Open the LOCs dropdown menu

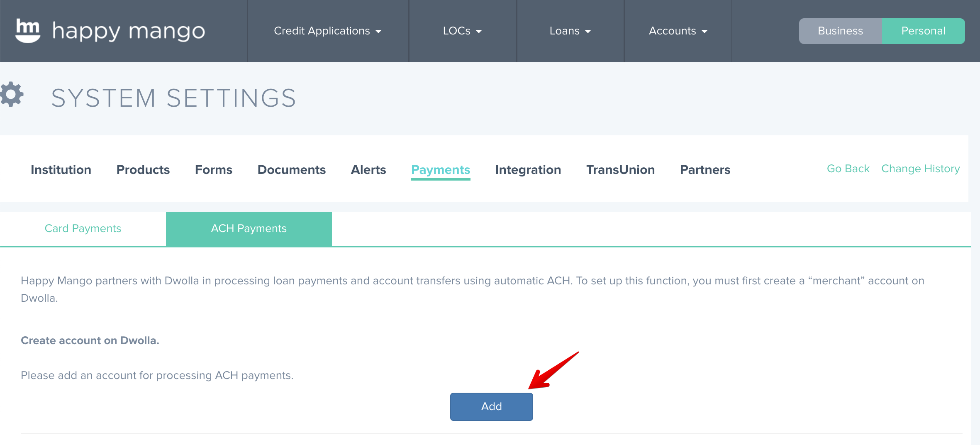(x=463, y=31)
